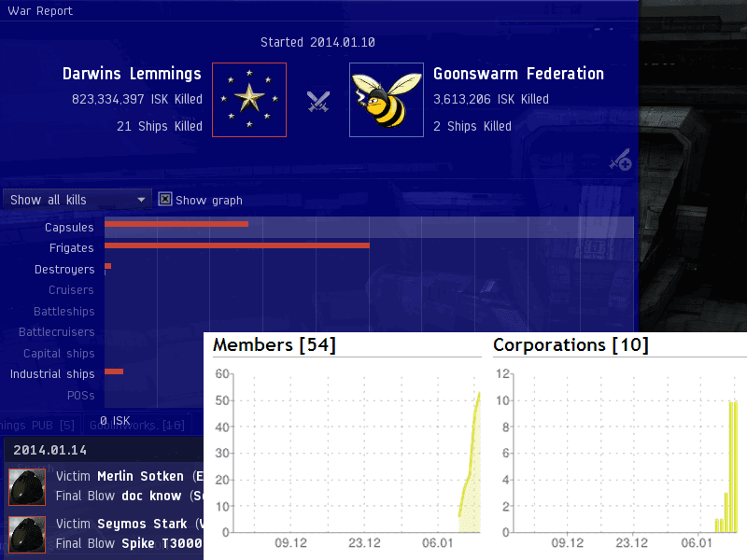The width and height of the screenshot is (747, 560).
Task: Click the 823,334,397 ISK Killed value
Action: tap(137, 99)
